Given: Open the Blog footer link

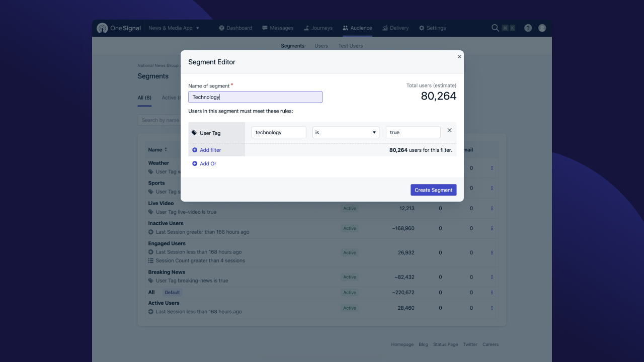Looking at the screenshot, I should click(x=423, y=344).
